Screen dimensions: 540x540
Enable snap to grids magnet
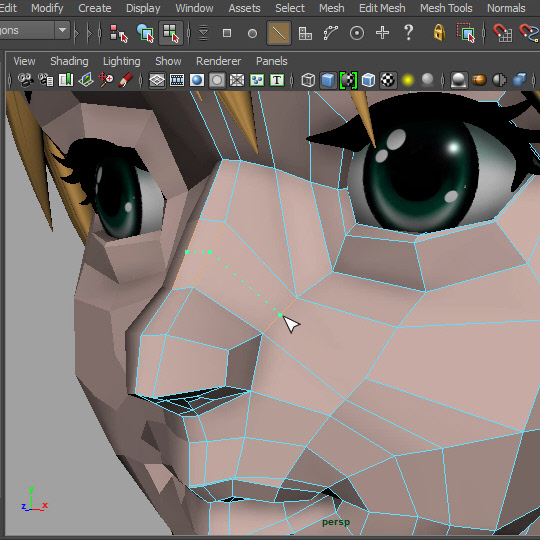click(x=502, y=33)
